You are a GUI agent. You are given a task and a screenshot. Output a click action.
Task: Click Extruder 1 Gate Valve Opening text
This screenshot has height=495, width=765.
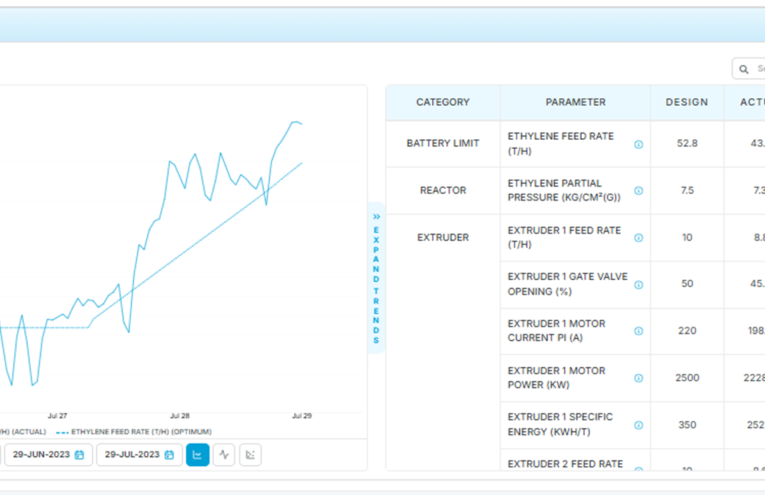tap(567, 284)
